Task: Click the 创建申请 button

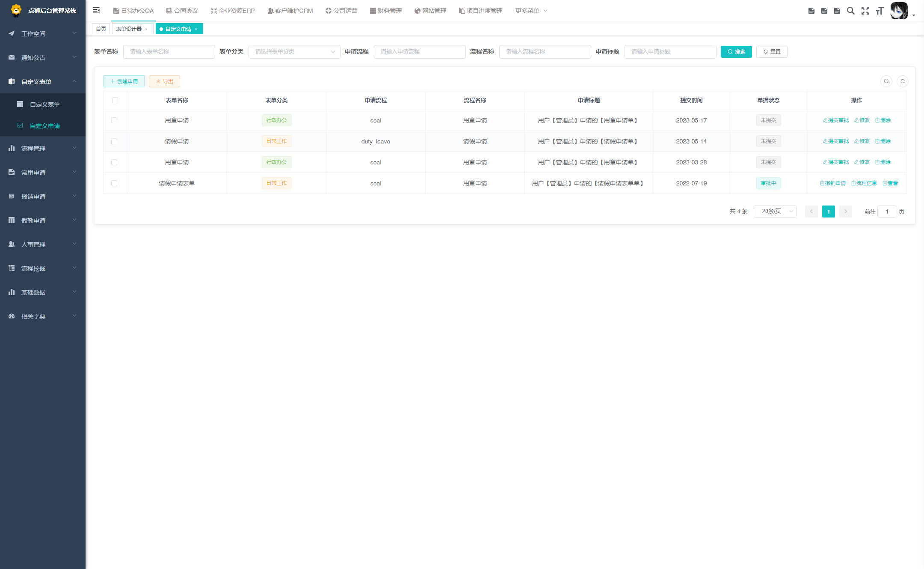Action: point(124,81)
